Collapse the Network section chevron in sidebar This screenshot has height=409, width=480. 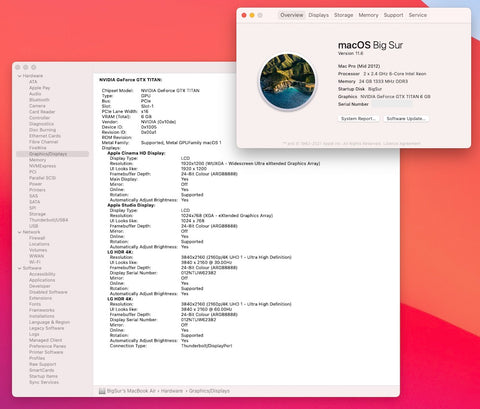[x=19, y=232]
